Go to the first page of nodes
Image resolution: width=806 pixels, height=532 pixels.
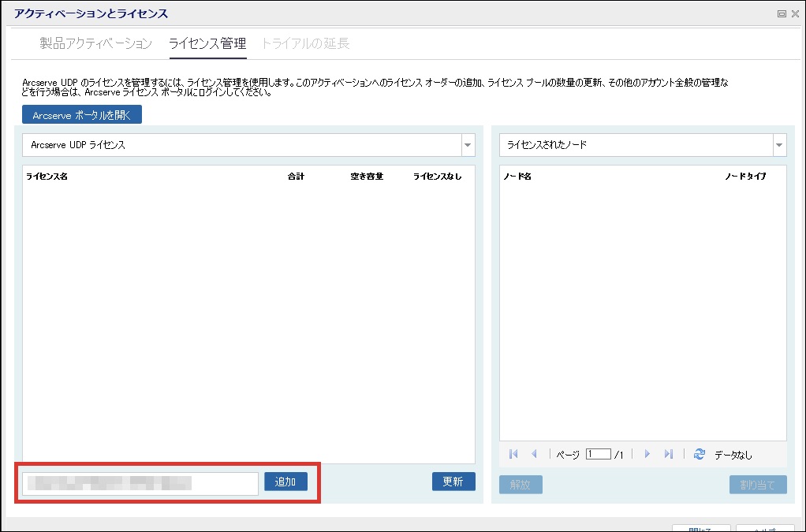click(x=514, y=454)
